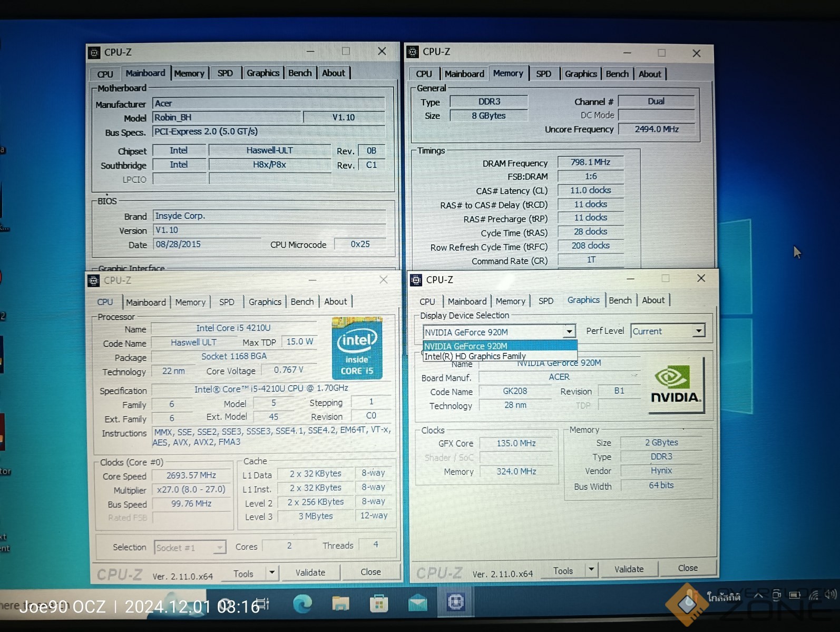Open the Display Device Selection combo box
Viewport: 840px width, 632px height.
click(x=499, y=332)
